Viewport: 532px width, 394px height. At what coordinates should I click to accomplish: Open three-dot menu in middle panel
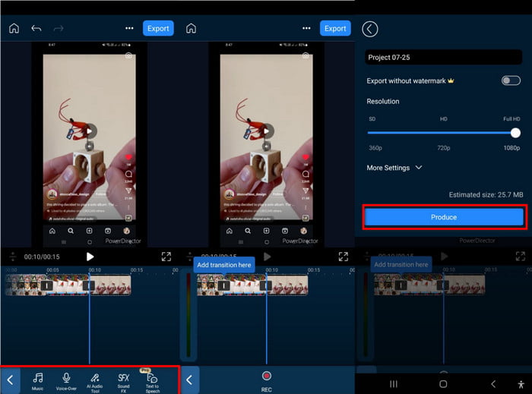pos(306,28)
